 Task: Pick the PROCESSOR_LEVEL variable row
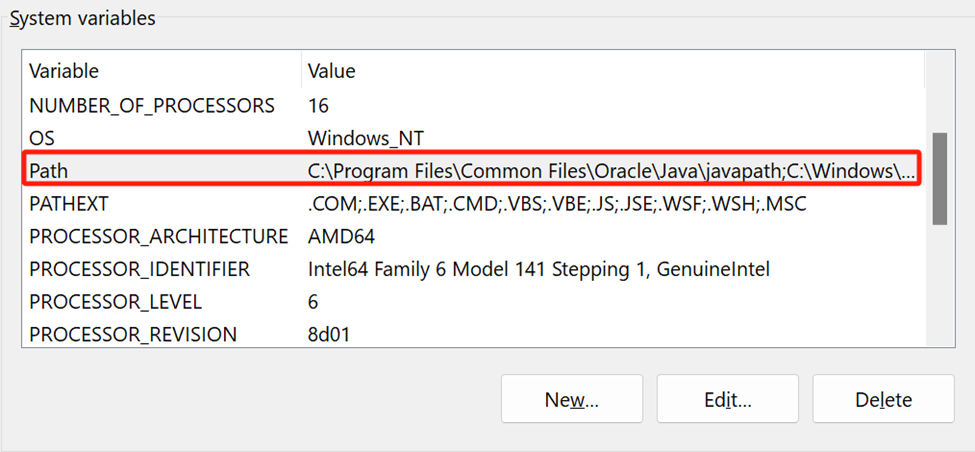[115, 302]
